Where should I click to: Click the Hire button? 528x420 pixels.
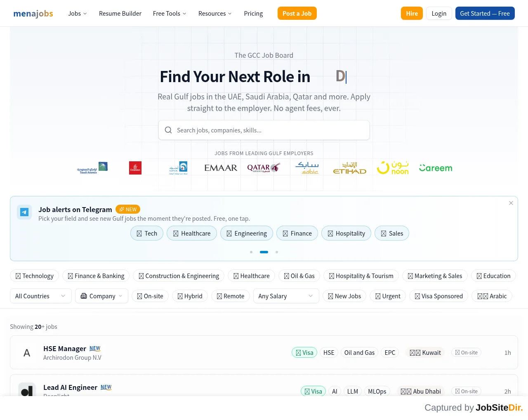click(x=412, y=13)
